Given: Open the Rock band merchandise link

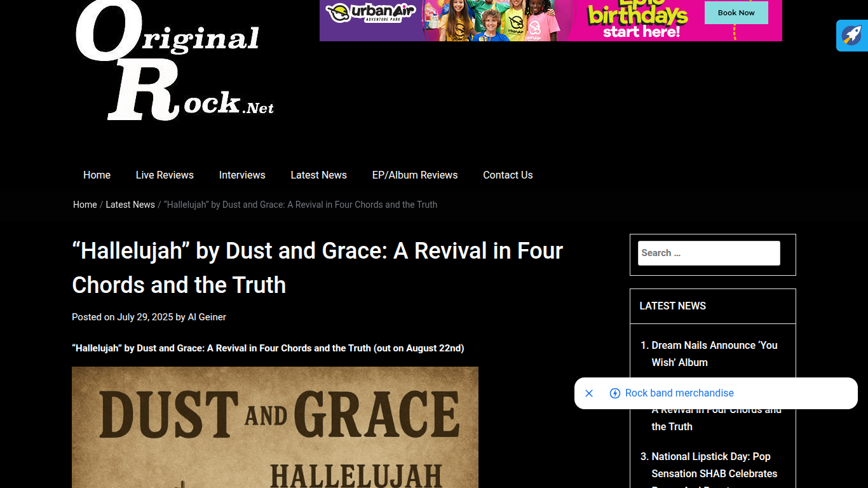Looking at the screenshot, I should 679,393.
